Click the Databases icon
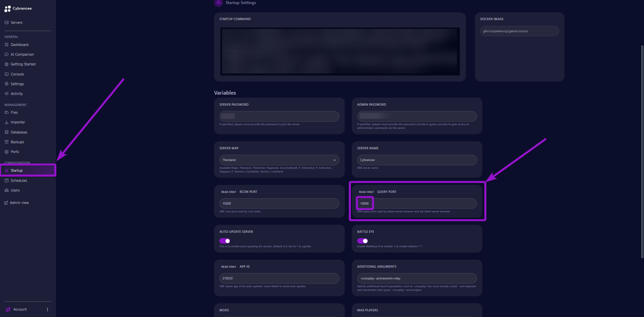Screen dimensions: 644x317 [x=6, y=132]
